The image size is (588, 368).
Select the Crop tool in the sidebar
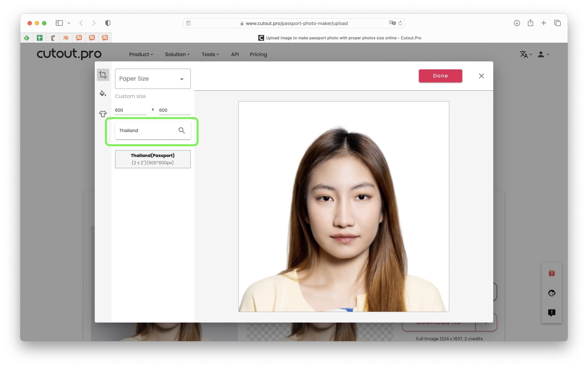pyautogui.click(x=103, y=75)
